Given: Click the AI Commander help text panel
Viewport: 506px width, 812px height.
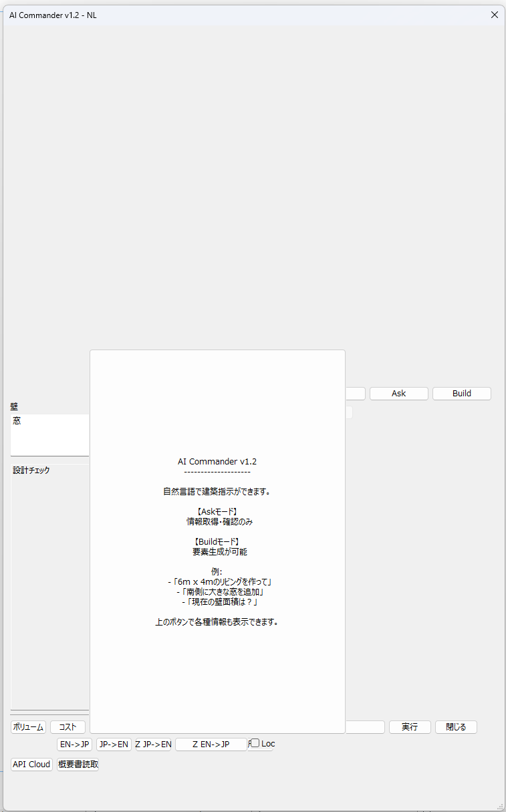Looking at the screenshot, I should 217,541.
